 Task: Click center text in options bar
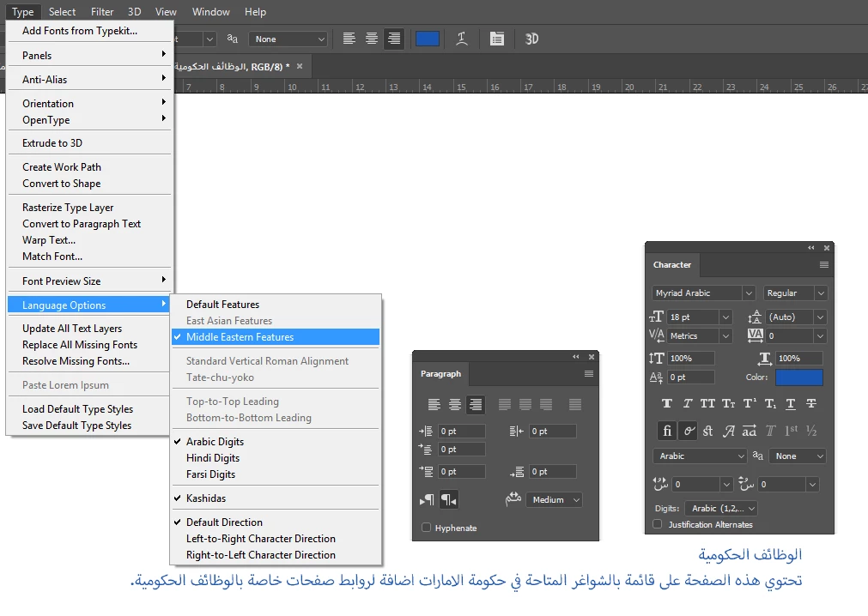pyautogui.click(x=372, y=39)
